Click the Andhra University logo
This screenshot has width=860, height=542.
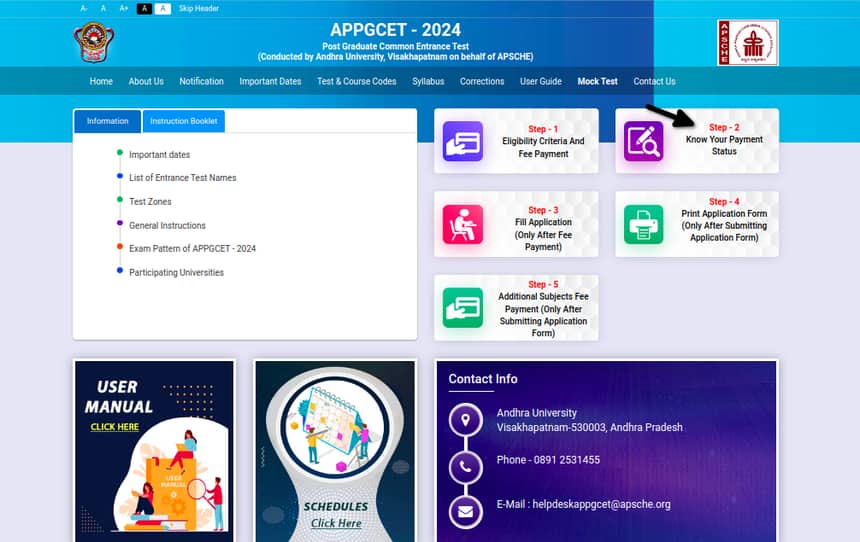pos(94,42)
